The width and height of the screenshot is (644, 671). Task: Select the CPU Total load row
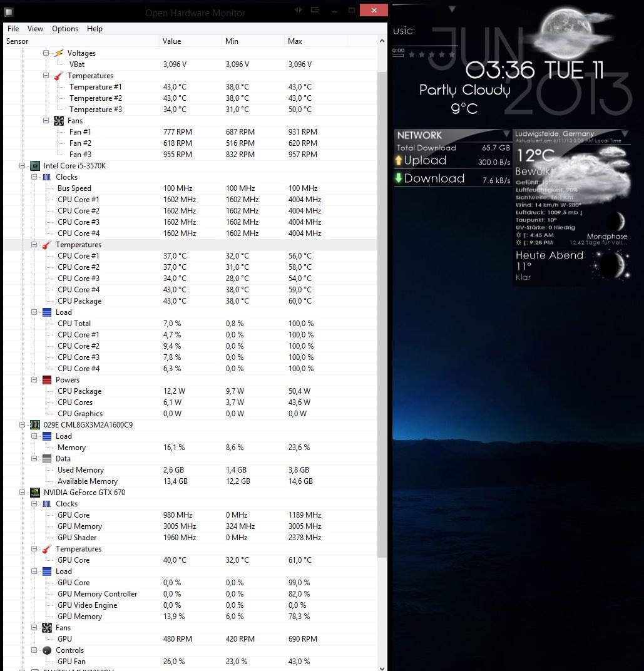pos(190,324)
